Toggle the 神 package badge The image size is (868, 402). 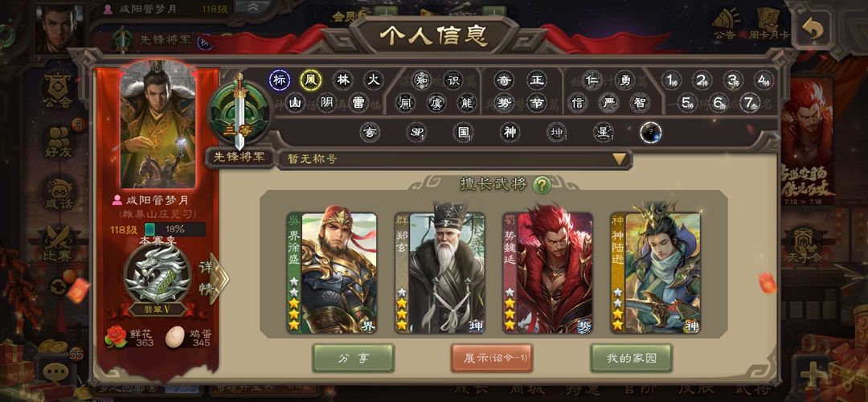510,133
